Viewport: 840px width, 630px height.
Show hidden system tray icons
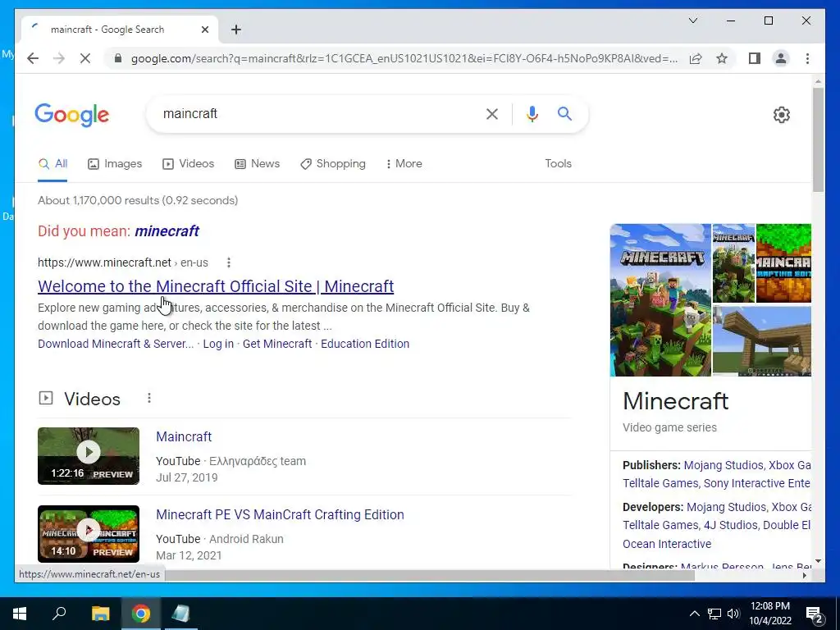(x=694, y=614)
